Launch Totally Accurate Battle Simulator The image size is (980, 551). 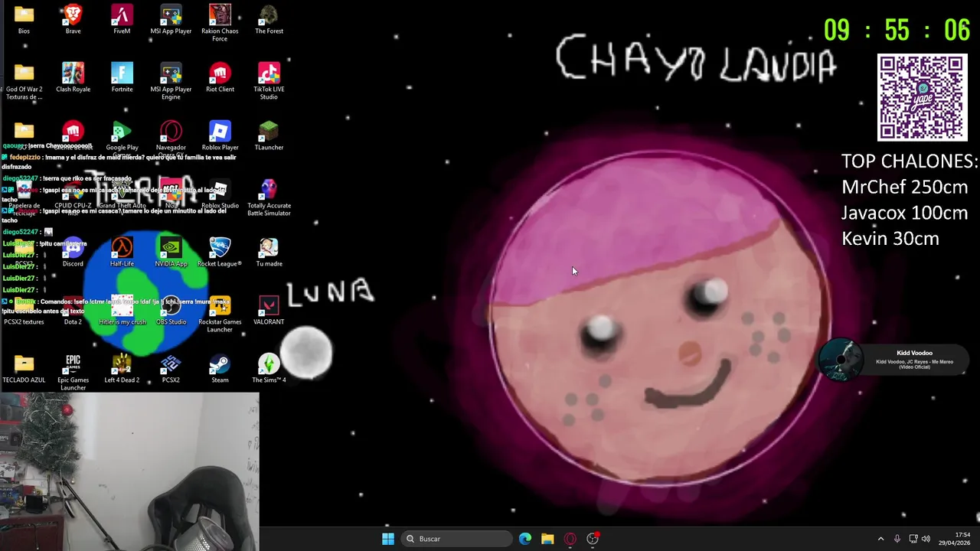coord(269,197)
